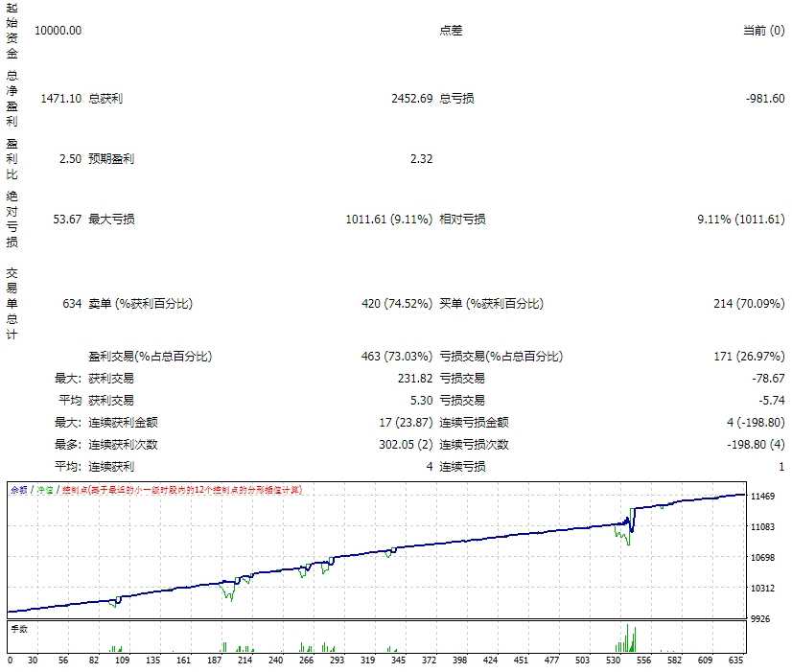
Task: Click the tall green volume bars near 540
Action: click(629, 637)
